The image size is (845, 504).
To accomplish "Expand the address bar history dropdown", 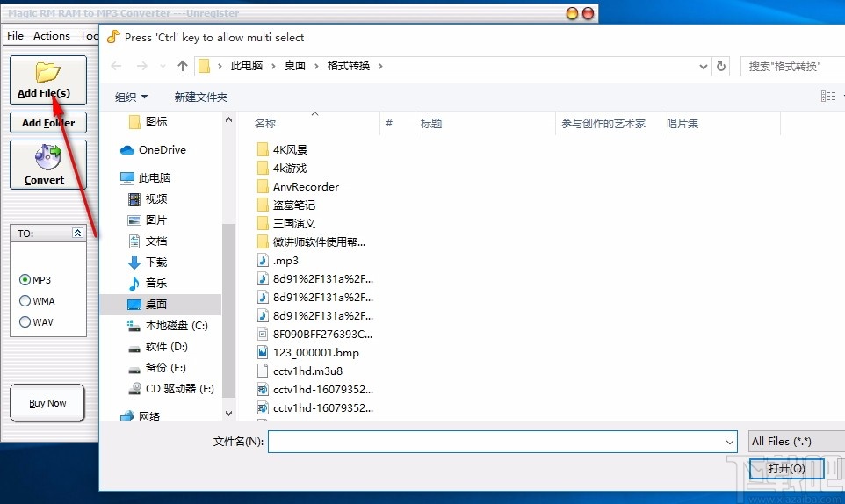I will click(x=704, y=66).
